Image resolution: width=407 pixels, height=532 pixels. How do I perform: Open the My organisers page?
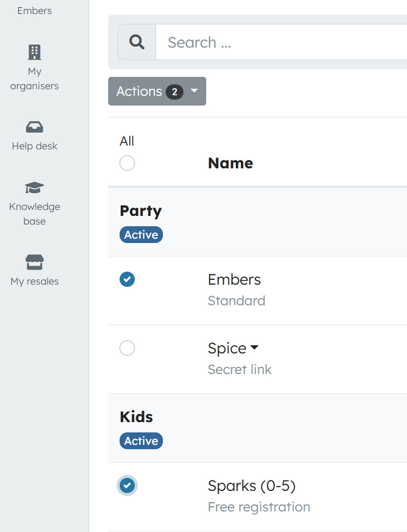click(35, 78)
